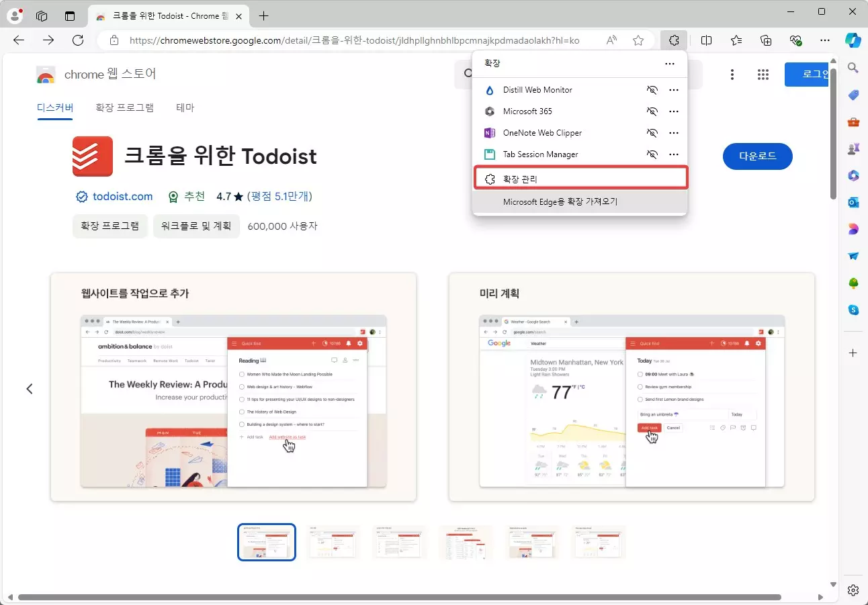868x605 pixels.
Task: Toggle toolbar visibility for Microsoft 365 extension
Action: pyautogui.click(x=651, y=111)
